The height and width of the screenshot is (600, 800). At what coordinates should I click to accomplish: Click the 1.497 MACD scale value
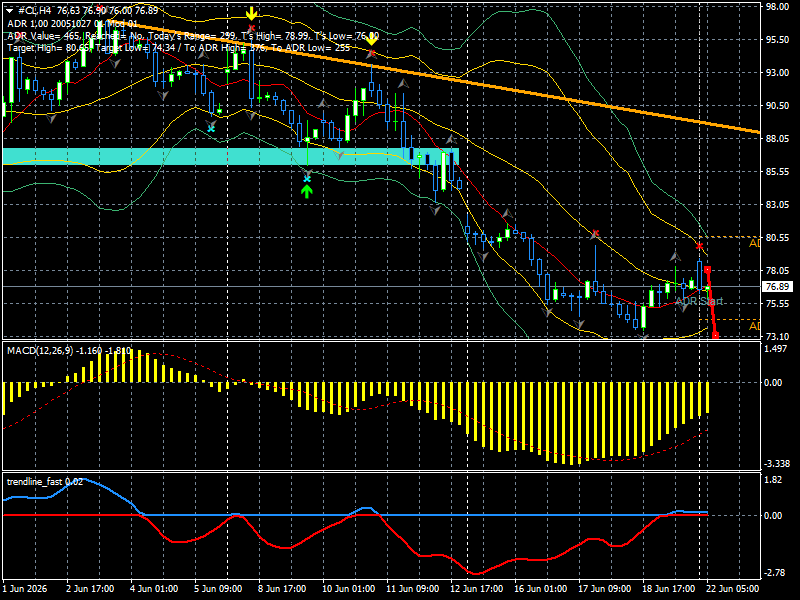coord(776,349)
